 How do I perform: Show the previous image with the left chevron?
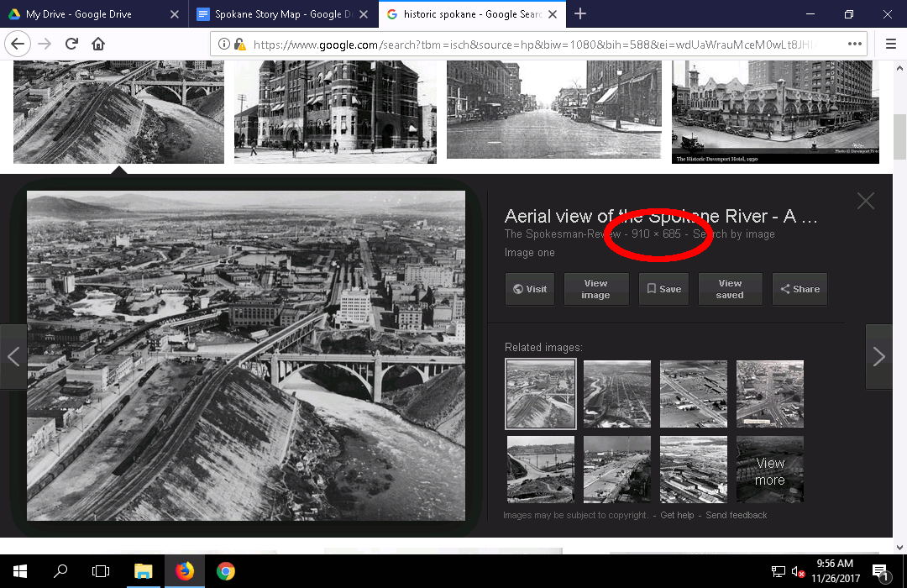[13, 357]
